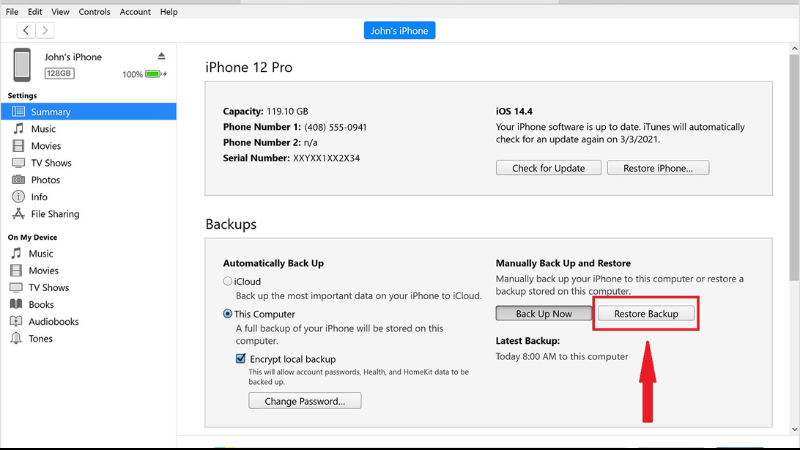Viewport: 800px width, 450px height.
Task: Click the Music note icon under On My Device
Action: tap(16, 253)
